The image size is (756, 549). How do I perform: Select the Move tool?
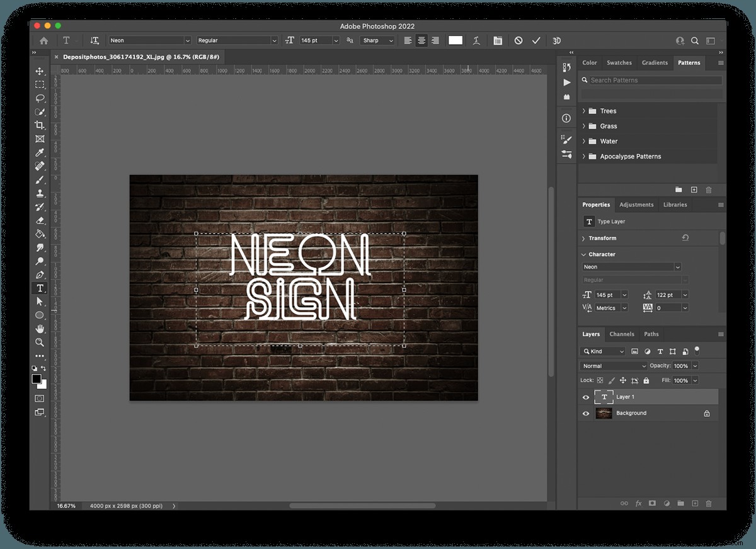click(40, 72)
